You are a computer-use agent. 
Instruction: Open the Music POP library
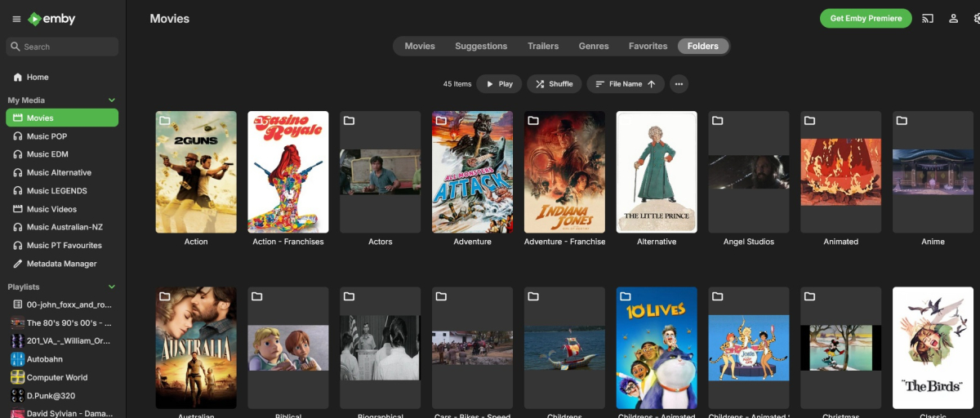[62, 136]
